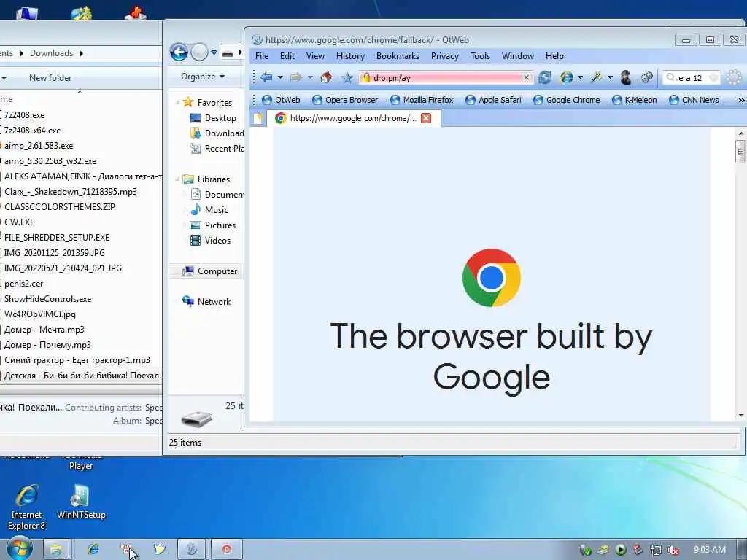
Task: Click the Internet Explorer icon in QtWeb toolbar
Action: (566, 77)
